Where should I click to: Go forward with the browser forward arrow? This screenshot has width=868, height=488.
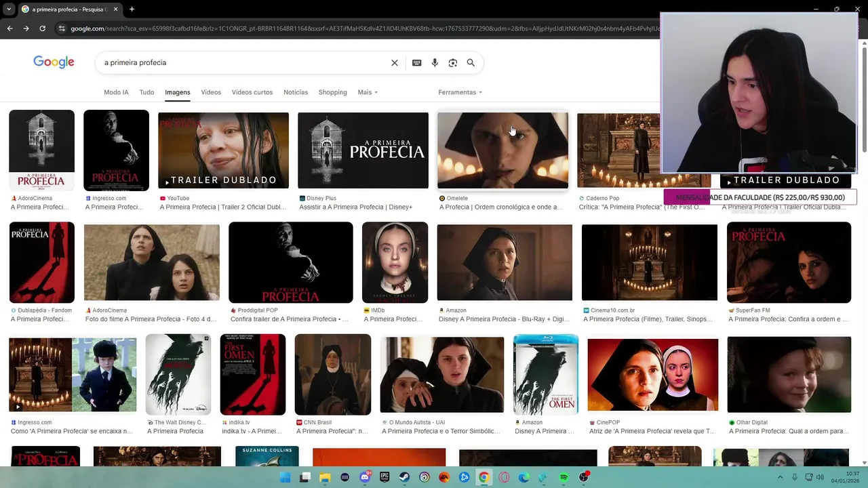(26, 28)
